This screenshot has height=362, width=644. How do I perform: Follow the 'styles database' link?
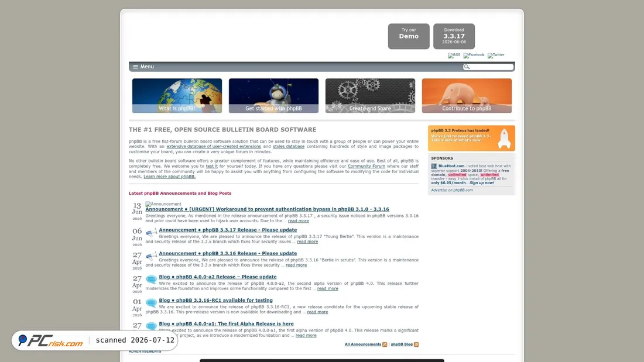pyautogui.click(x=289, y=147)
